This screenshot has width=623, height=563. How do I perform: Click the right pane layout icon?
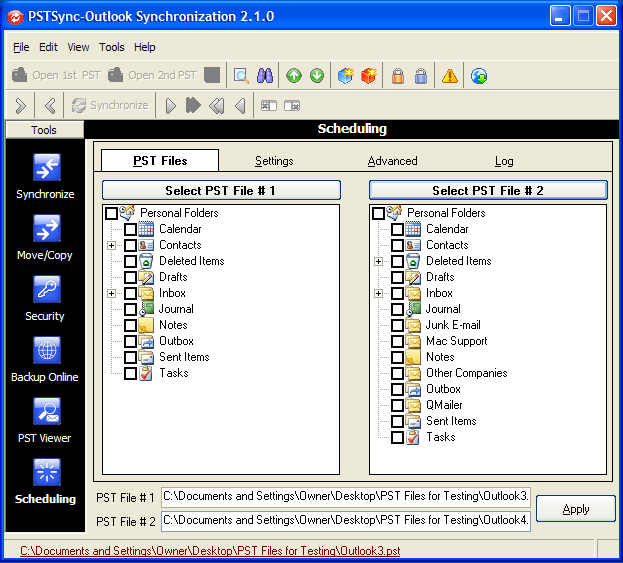[x=292, y=106]
